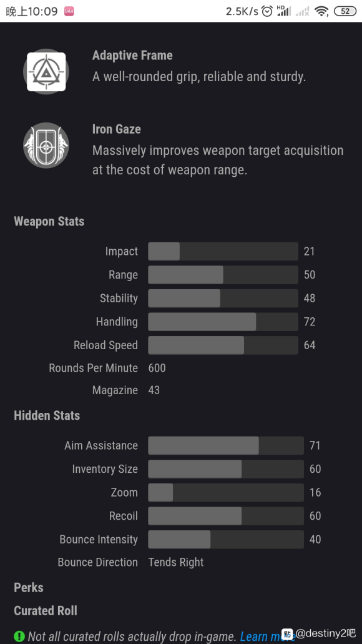Tap the Handling stat bar
The width and height of the screenshot is (362, 644).
pos(223,322)
